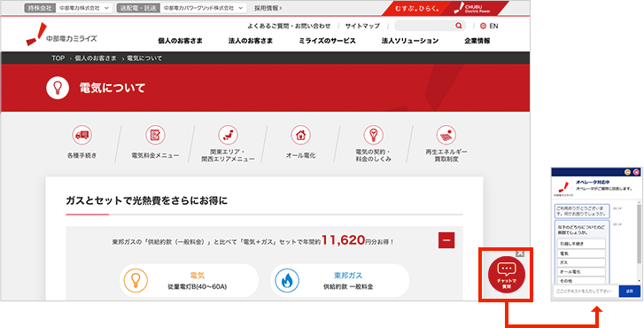Viewport: 644px width, 328px height.
Task: Choose ガス option in the chat window
Action: point(581,262)
